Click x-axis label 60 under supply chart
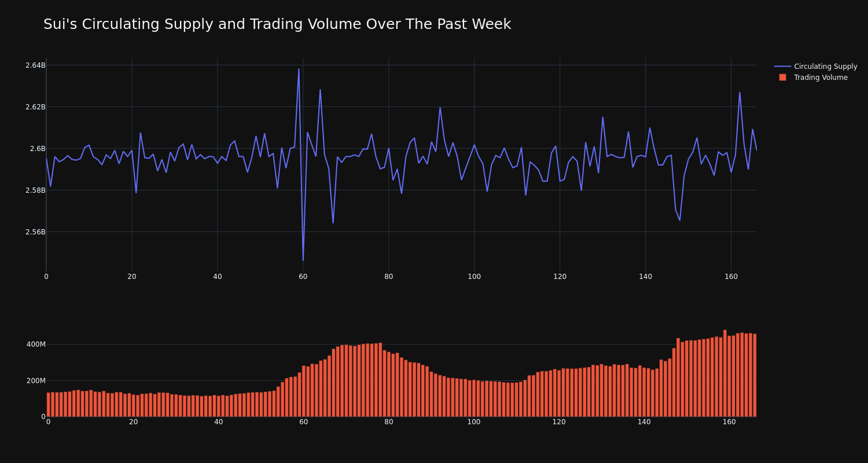This screenshot has width=868, height=463. pyautogui.click(x=303, y=277)
